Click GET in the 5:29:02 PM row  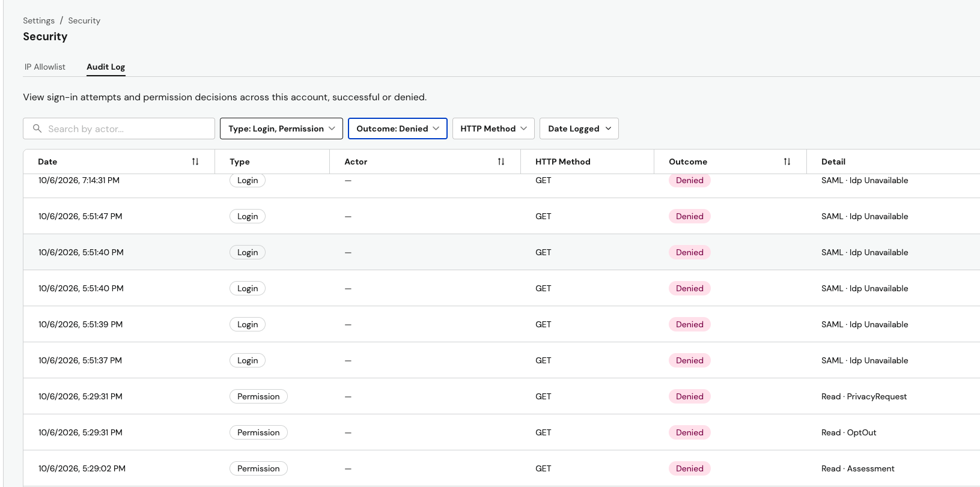pos(543,468)
